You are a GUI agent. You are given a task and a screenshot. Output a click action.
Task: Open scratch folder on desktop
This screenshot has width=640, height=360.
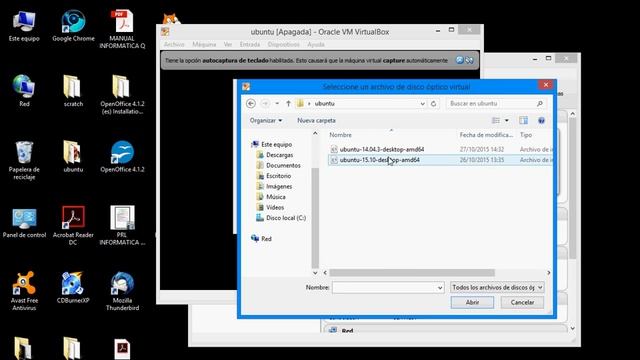pyautogui.click(x=73, y=91)
